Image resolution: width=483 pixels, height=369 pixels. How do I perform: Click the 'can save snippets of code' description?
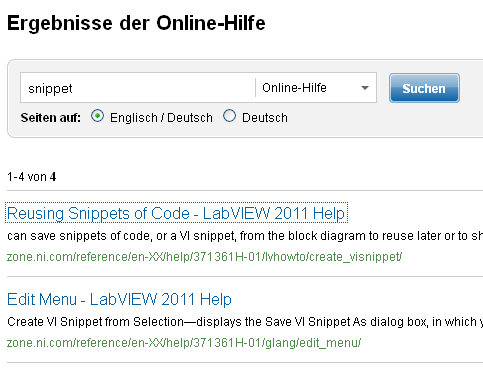pyautogui.click(x=245, y=236)
